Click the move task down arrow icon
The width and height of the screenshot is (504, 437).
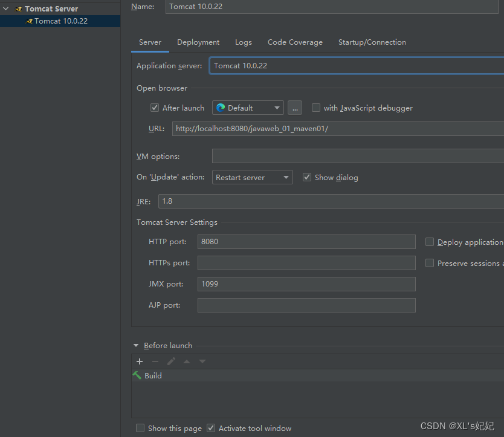click(202, 361)
